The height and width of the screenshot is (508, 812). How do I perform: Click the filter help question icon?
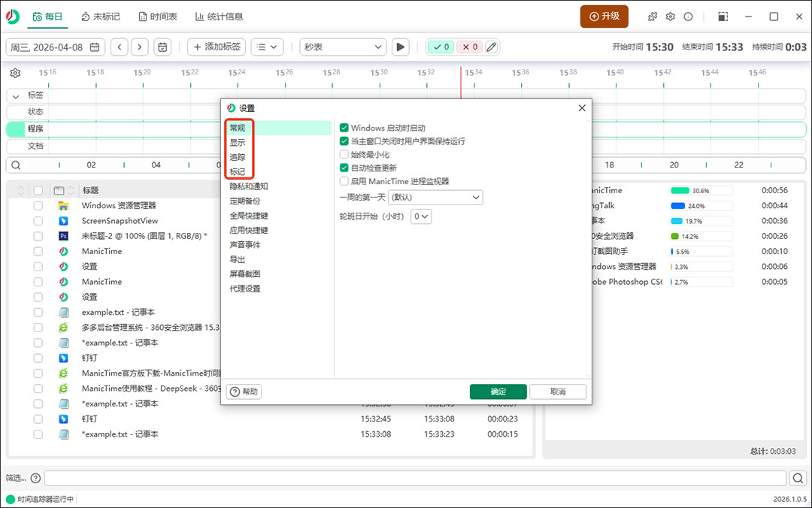[x=35, y=478]
